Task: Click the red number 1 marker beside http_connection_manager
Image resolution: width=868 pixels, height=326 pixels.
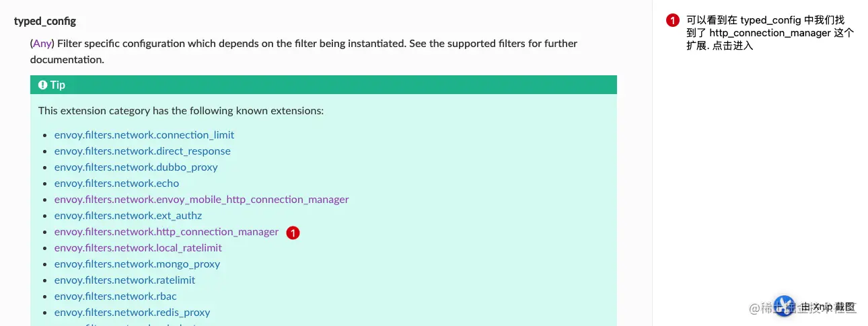Action: point(293,233)
